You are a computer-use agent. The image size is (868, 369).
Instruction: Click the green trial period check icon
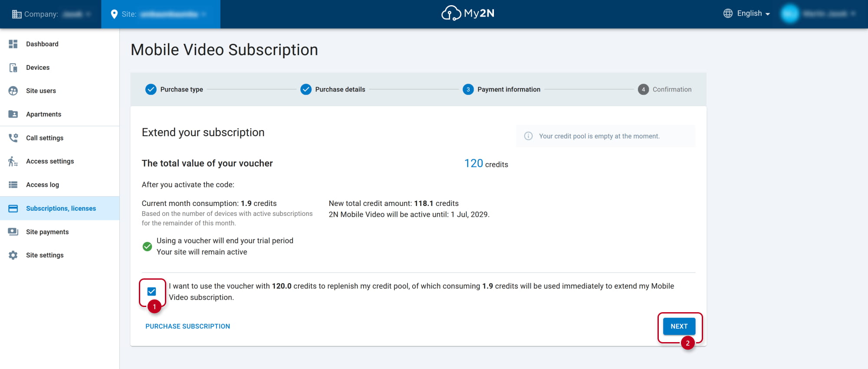[147, 246]
